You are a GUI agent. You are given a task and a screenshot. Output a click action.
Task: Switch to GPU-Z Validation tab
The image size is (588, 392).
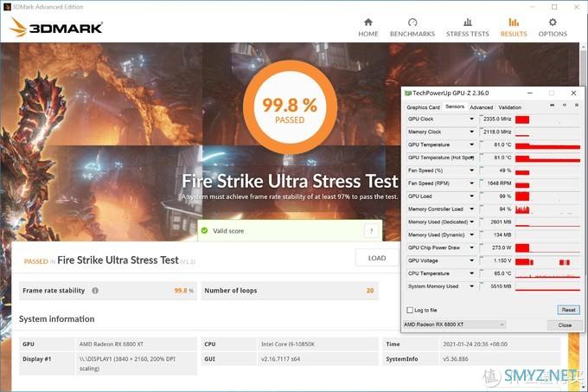pyautogui.click(x=509, y=107)
